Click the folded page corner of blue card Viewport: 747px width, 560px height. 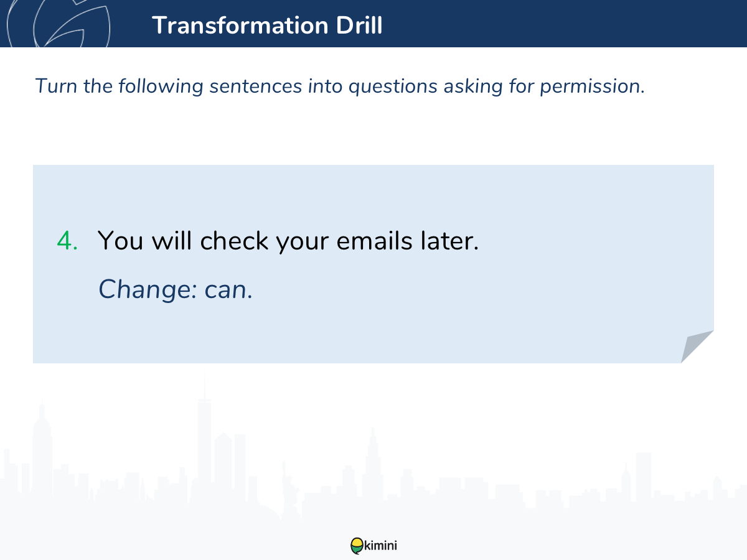click(x=697, y=347)
